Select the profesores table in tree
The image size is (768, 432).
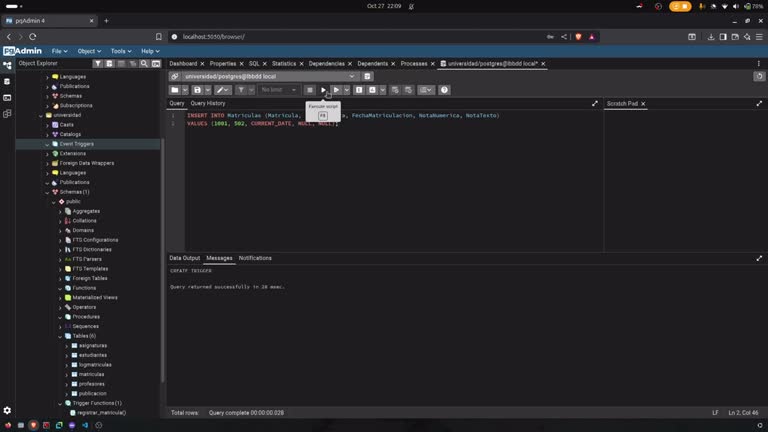click(92, 384)
